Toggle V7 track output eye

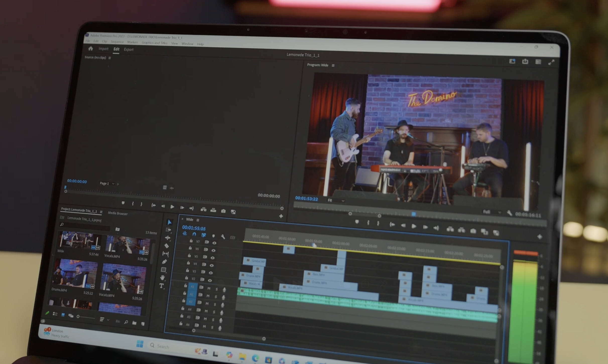coord(214,243)
